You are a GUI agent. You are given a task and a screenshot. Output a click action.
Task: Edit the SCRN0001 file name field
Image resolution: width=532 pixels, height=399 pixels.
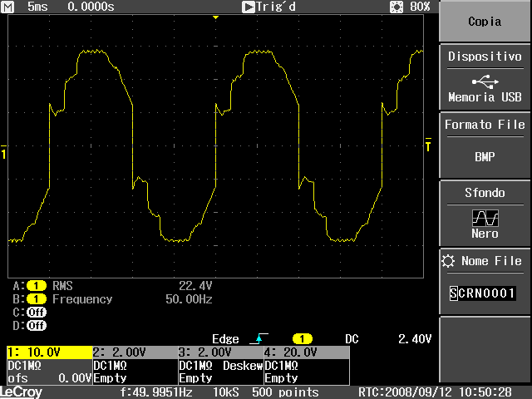482,293
